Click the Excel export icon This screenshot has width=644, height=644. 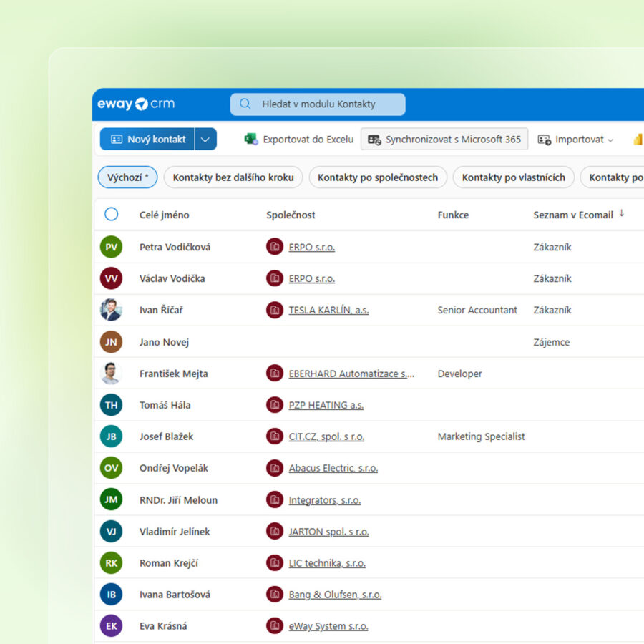251,140
